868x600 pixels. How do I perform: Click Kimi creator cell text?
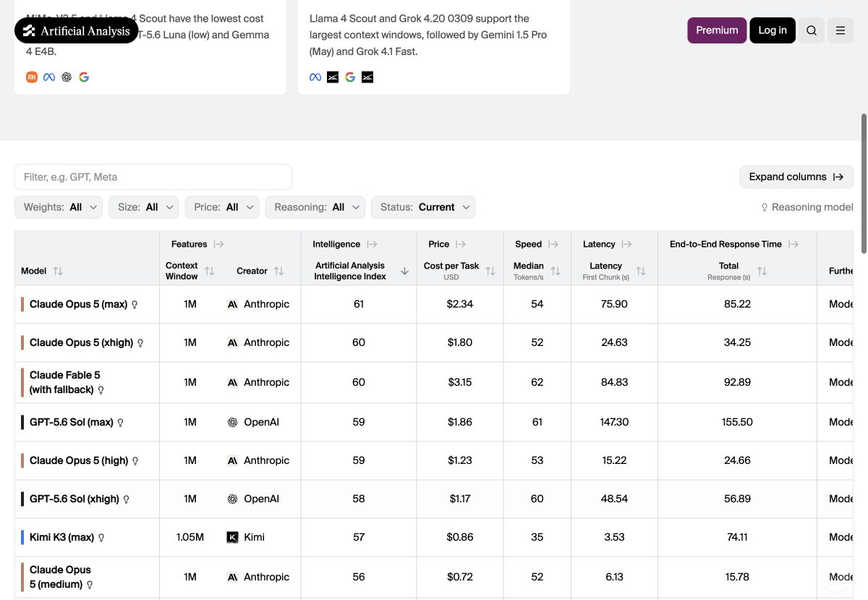254,537
